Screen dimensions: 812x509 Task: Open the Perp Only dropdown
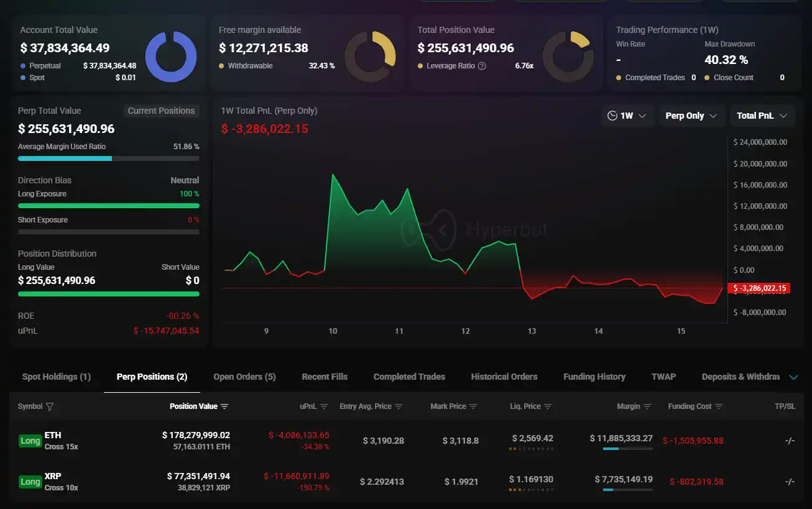[691, 116]
